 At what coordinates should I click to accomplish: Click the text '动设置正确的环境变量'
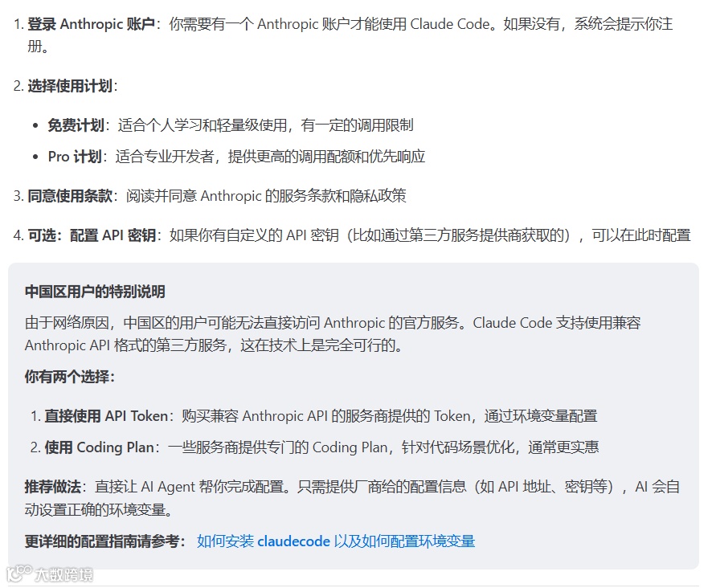(x=95, y=510)
